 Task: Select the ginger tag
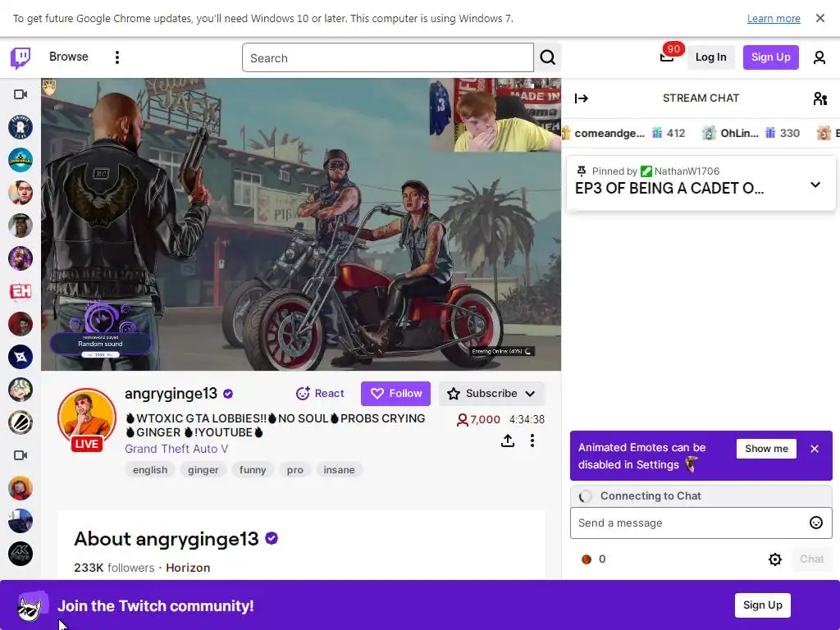203,470
